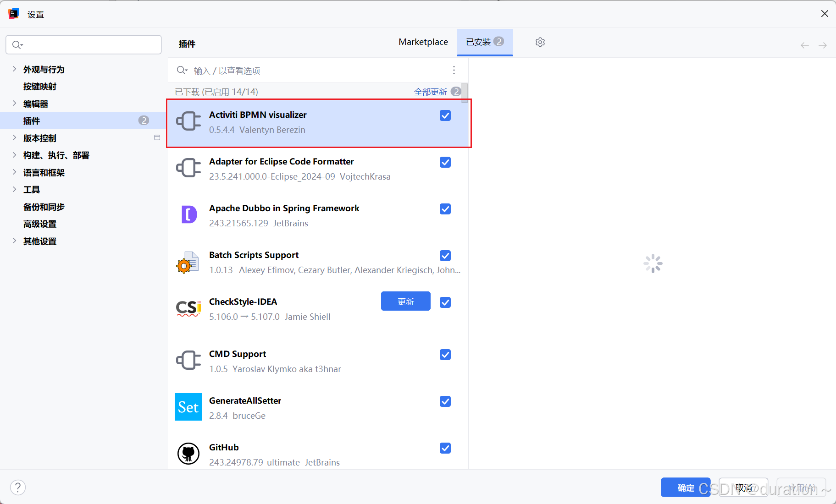The width and height of the screenshot is (836, 504).
Task: Open the plugin settings gear menu
Action: pyautogui.click(x=540, y=42)
